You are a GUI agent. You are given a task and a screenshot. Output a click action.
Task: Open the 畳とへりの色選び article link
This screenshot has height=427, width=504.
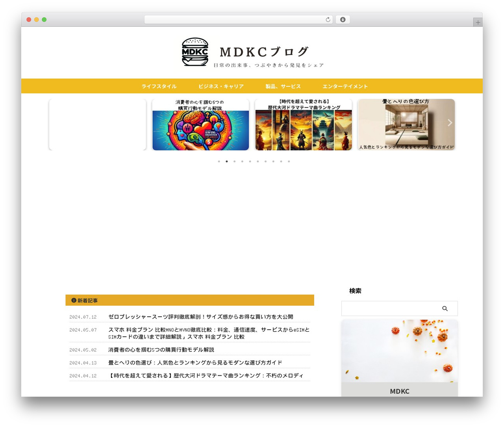[195, 363]
